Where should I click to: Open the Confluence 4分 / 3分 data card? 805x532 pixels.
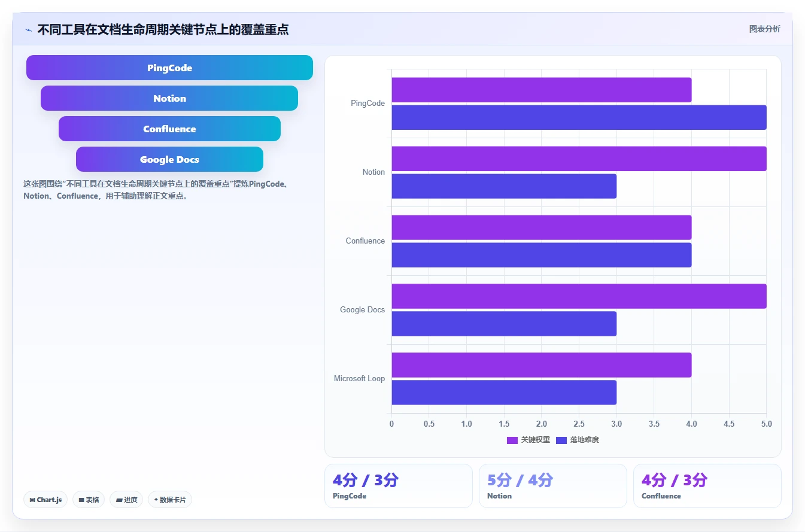pos(707,486)
